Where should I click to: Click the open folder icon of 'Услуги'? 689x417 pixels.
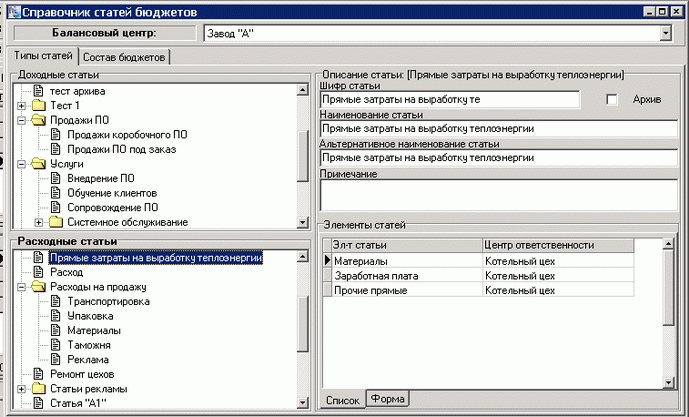[39, 164]
